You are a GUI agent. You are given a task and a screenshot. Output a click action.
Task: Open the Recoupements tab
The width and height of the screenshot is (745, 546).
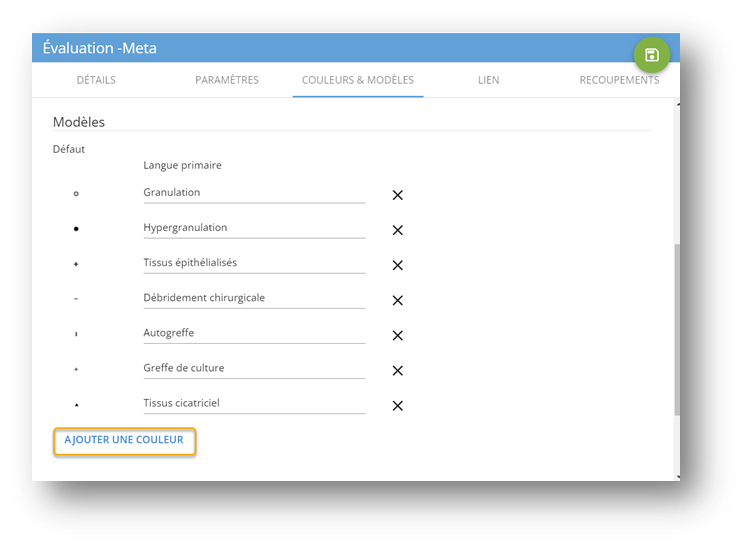pyautogui.click(x=618, y=80)
